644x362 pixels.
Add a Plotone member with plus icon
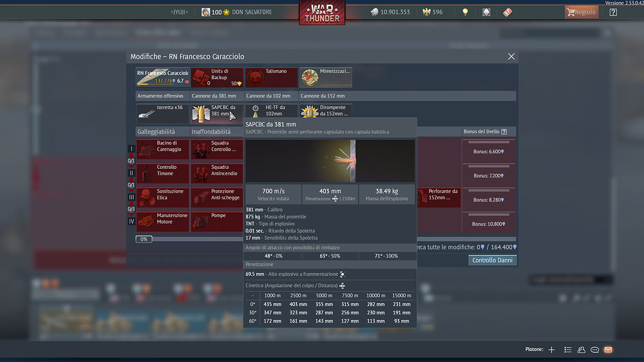[x=551, y=350]
